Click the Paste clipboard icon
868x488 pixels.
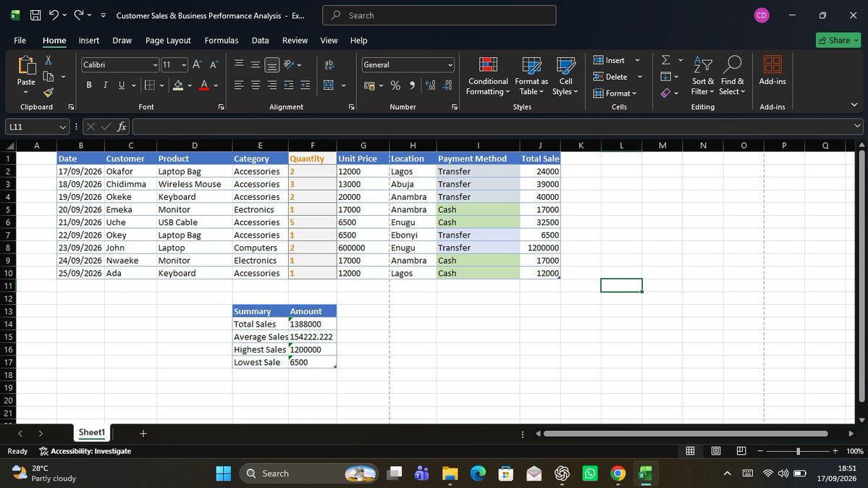pos(26,65)
